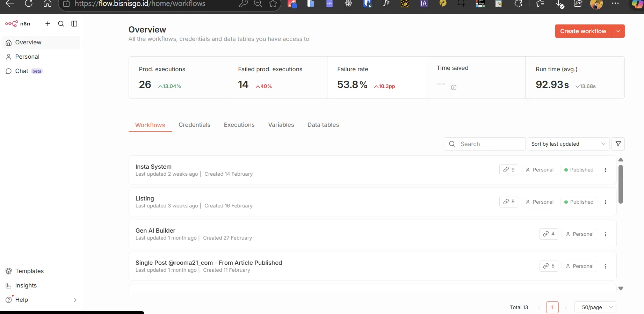Screen dimensions: 644x314
Task: Open workflow filter funnel icon
Action: pos(618,144)
